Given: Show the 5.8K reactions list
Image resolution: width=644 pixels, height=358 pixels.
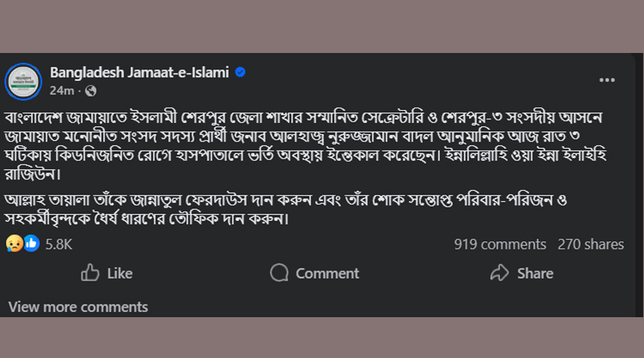Looking at the screenshot, I should tap(59, 244).
